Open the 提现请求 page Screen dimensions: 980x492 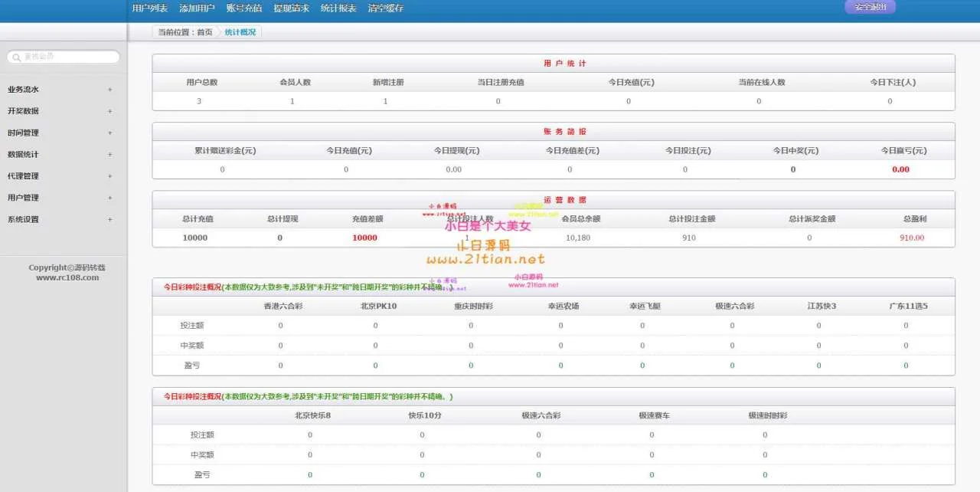[292, 8]
